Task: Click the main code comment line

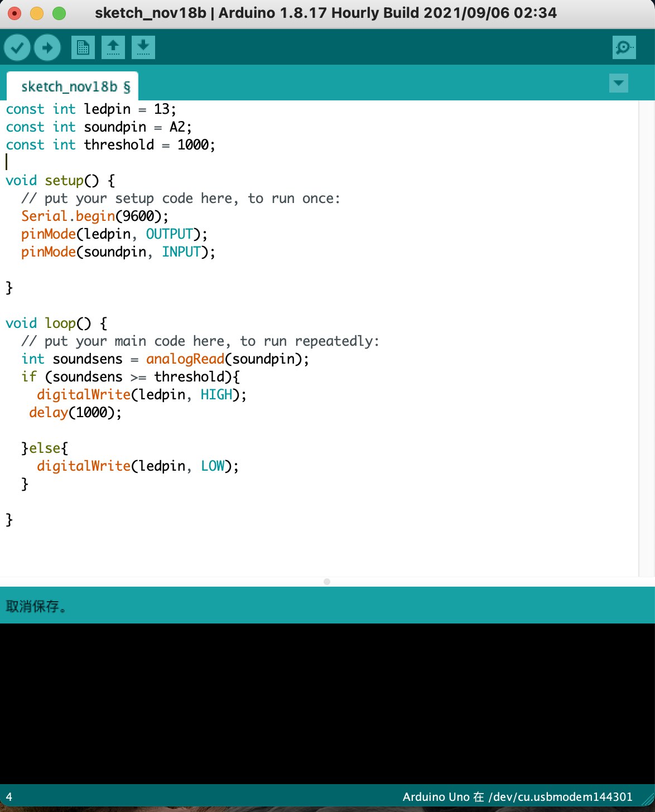Action: 200,341
